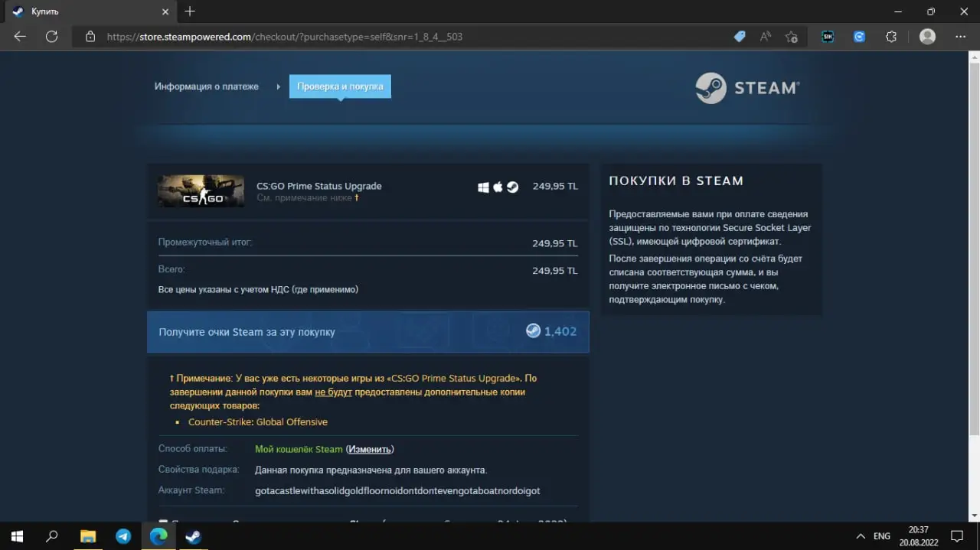Open the Windows Start menu
The image size is (980, 550).
(17, 536)
